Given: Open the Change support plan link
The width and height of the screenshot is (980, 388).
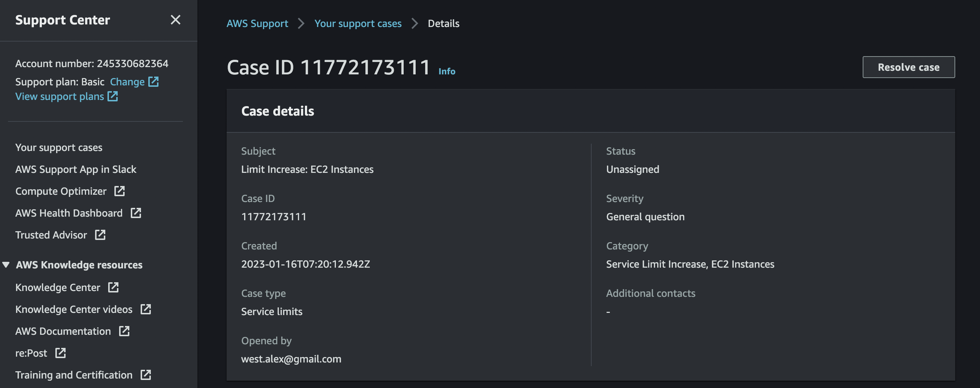Looking at the screenshot, I should point(127,81).
